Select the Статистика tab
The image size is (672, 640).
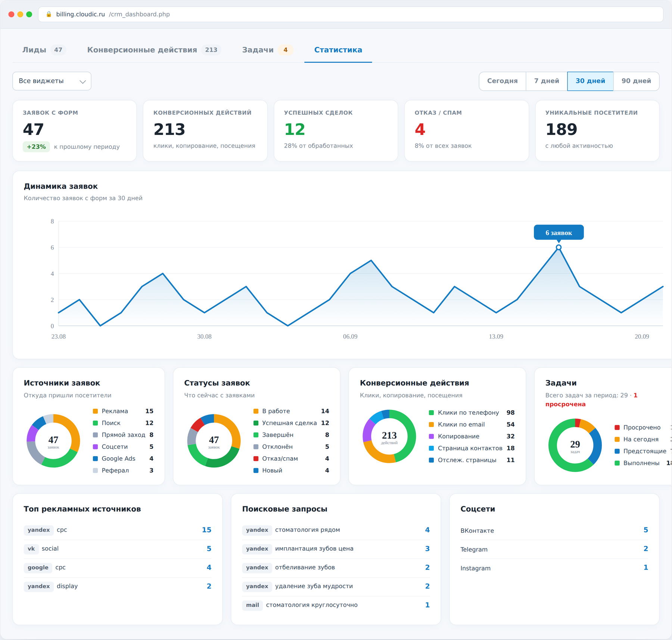338,50
